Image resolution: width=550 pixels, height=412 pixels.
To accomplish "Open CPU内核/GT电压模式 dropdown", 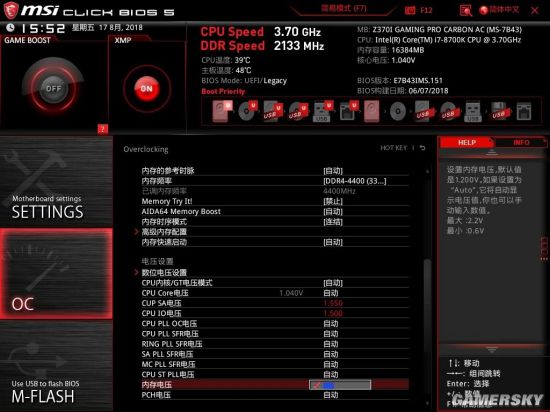I will [333, 283].
